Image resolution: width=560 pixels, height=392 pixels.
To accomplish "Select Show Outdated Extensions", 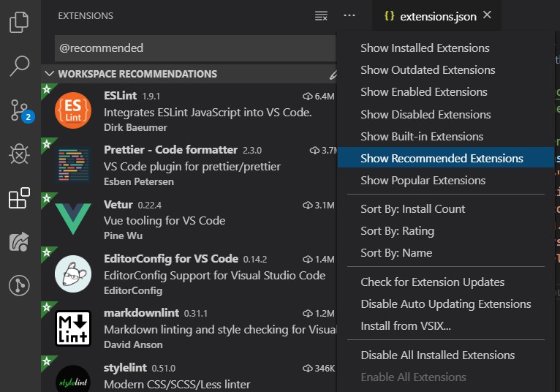I will click(x=446, y=70).
